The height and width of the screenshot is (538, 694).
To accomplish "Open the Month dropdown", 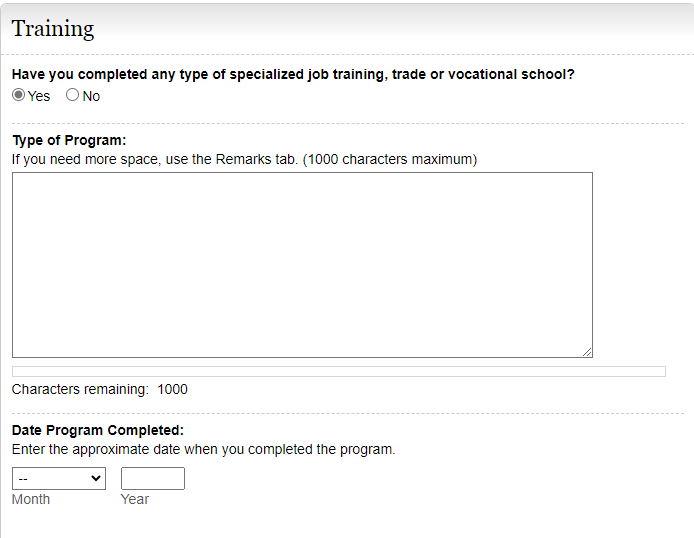I will pos(58,479).
